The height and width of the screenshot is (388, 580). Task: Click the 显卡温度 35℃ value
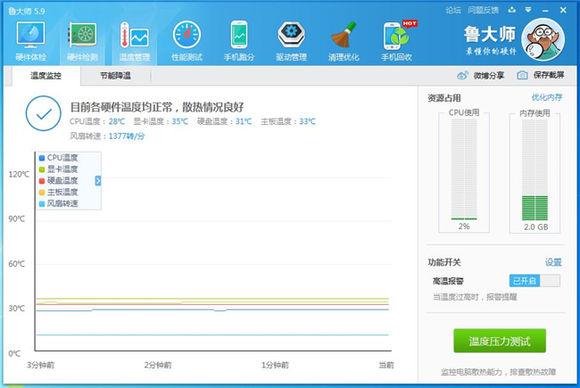point(180,121)
